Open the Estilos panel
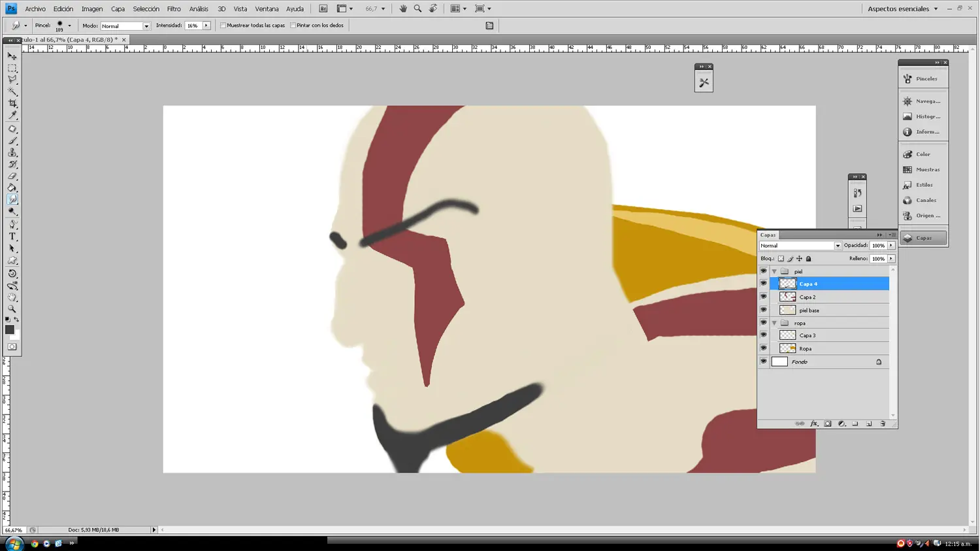Screen dimensions: 980x551 [x=923, y=185]
